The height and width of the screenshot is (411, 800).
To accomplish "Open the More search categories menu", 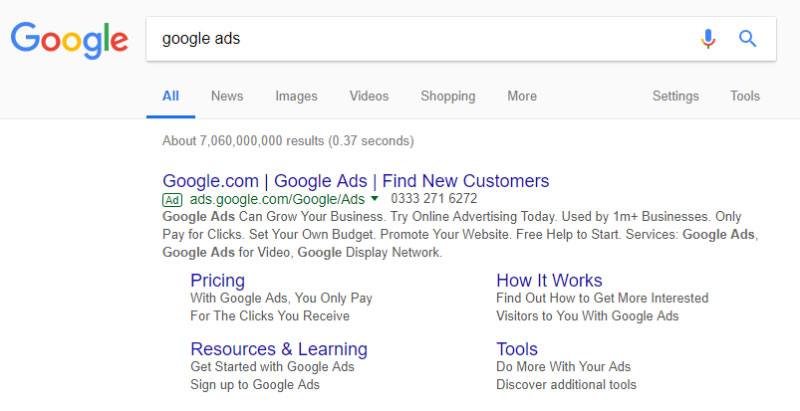I will pyautogui.click(x=521, y=96).
